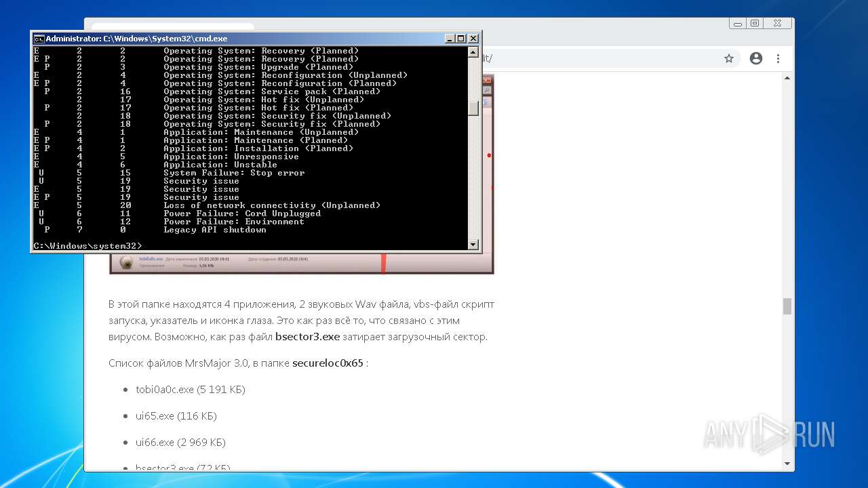
Task: Click the cmd vertical scrollbar thumb
Action: [473, 108]
